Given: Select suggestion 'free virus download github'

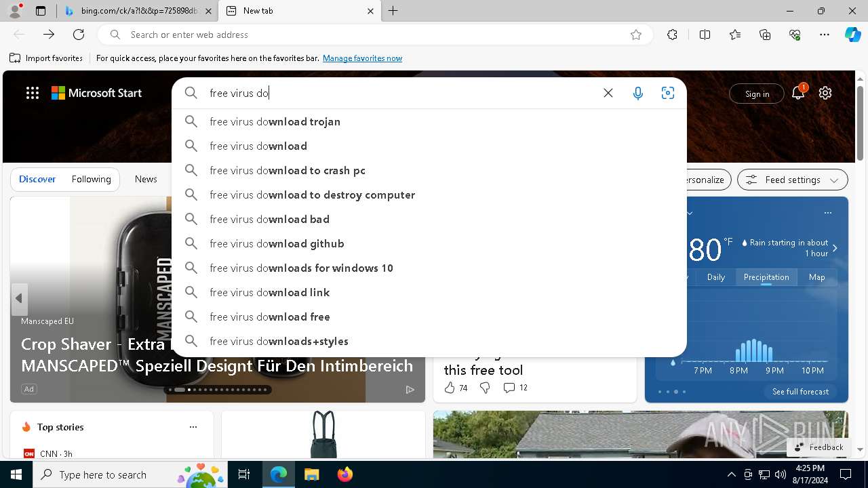Looking at the screenshot, I should 429,243.
